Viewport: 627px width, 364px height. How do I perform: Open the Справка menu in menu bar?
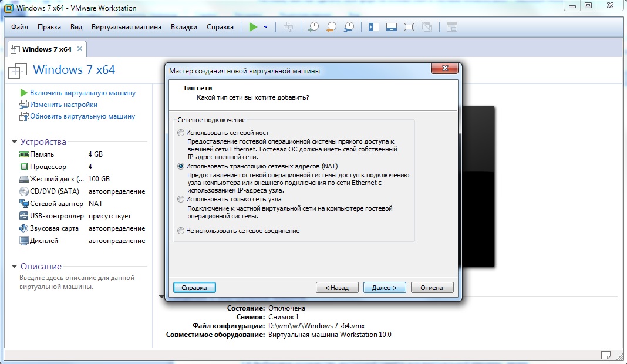220,27
